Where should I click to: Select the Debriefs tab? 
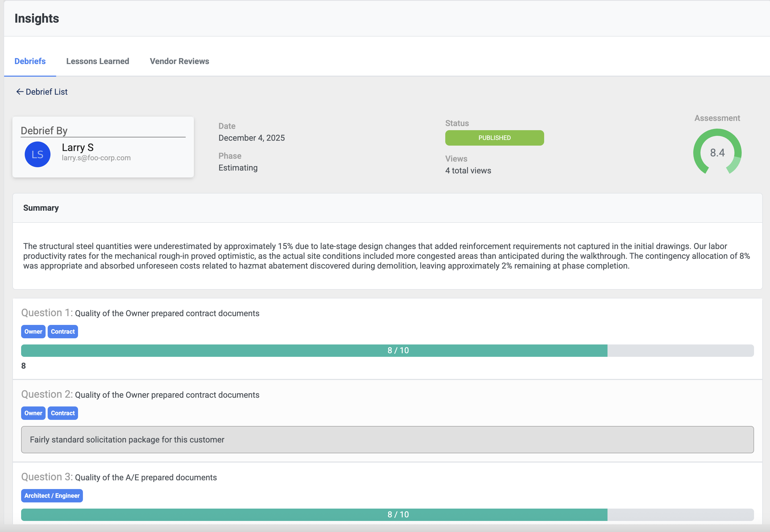[30, 61]
